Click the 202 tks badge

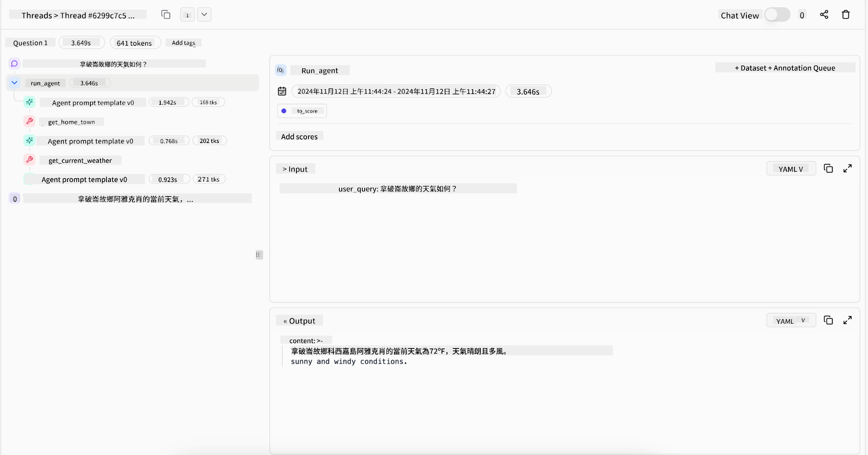[x=209, y=141]
